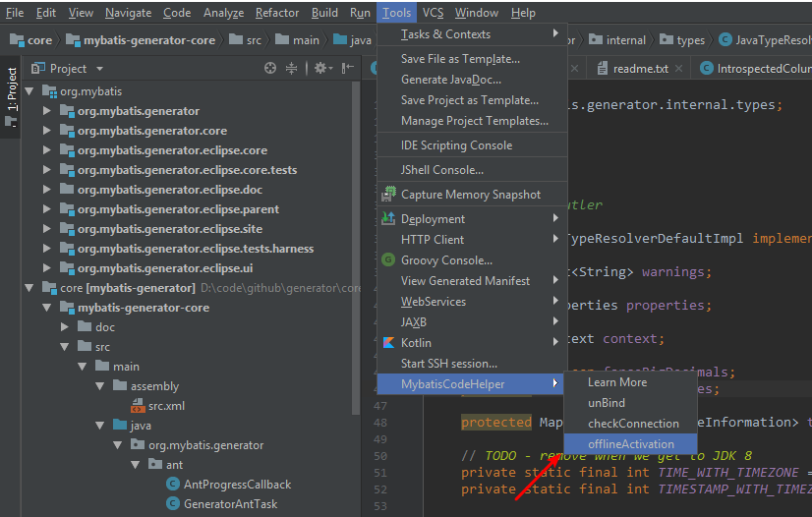Open the VCS menu
Viewport: 812px width, 517px height.
(433, 13)
